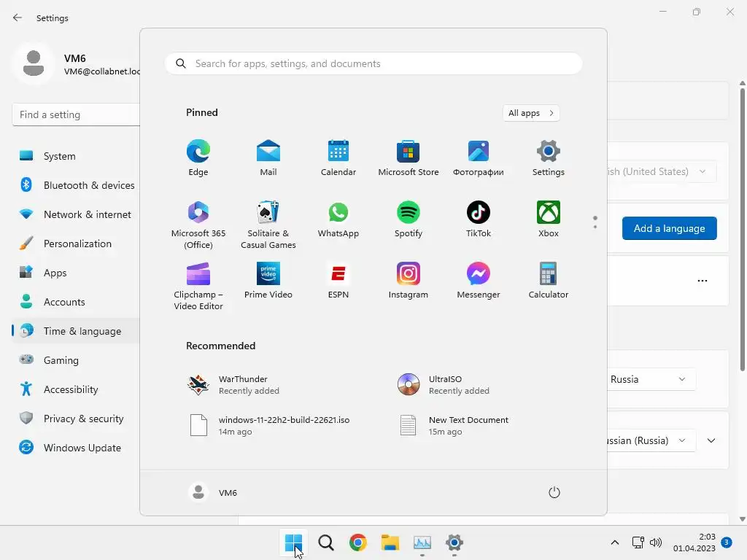Open Network & internet settings
This screenshot has width=747, height=560.
75,214
